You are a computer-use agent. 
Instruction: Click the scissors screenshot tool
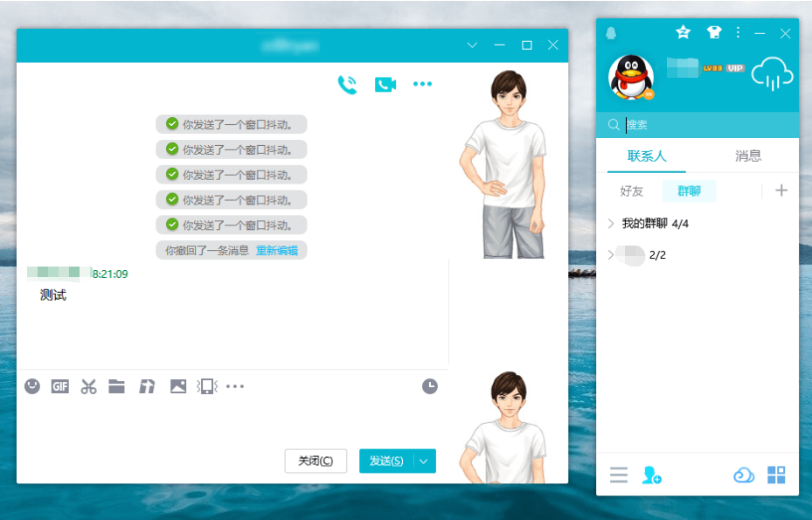pyautogui.click(x=88, y=386)
